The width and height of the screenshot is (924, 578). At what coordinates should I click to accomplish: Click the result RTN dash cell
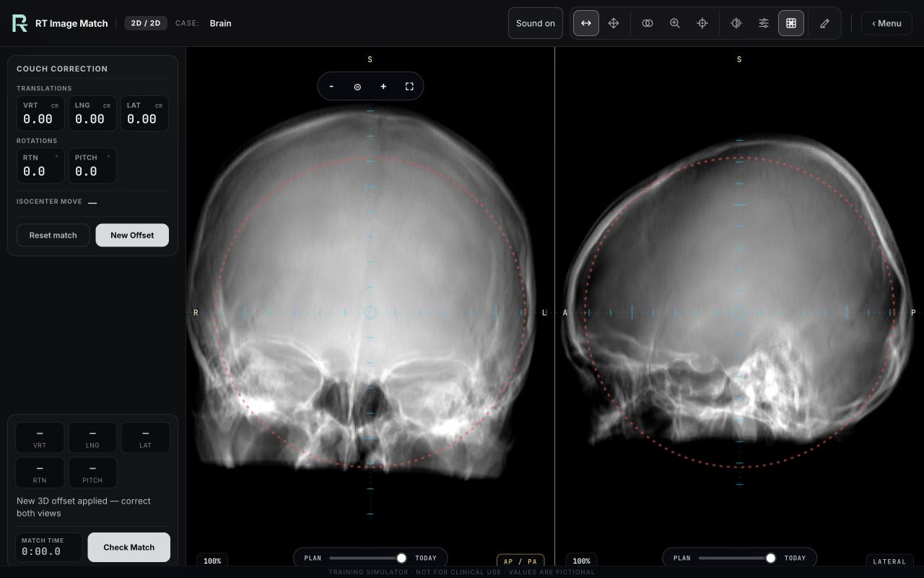pos(40,473)
